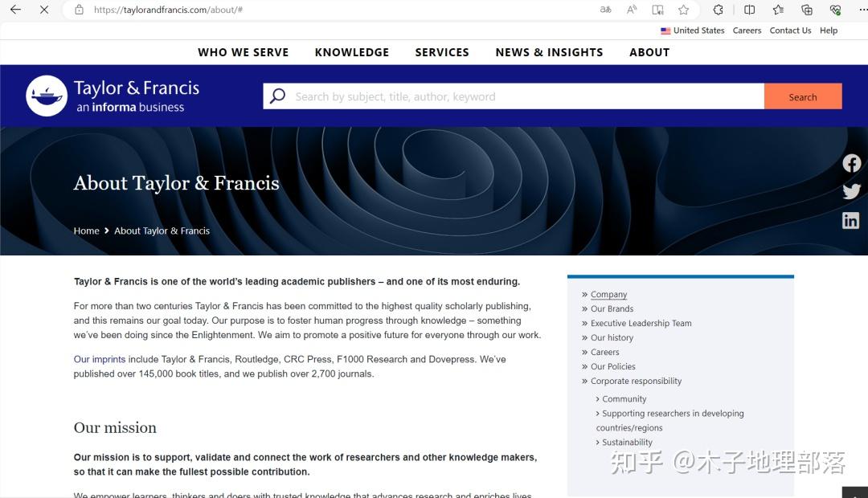Click About Taylor & Francis breadcrumb
The height and width of the screenshot is (498, 868).
(162, 231)
